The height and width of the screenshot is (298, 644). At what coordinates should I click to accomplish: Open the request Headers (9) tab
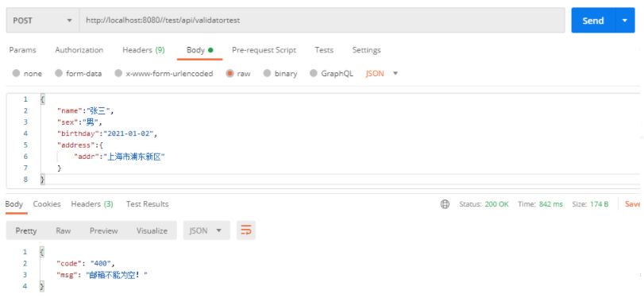pyautogui.click(x=144, y=50)
